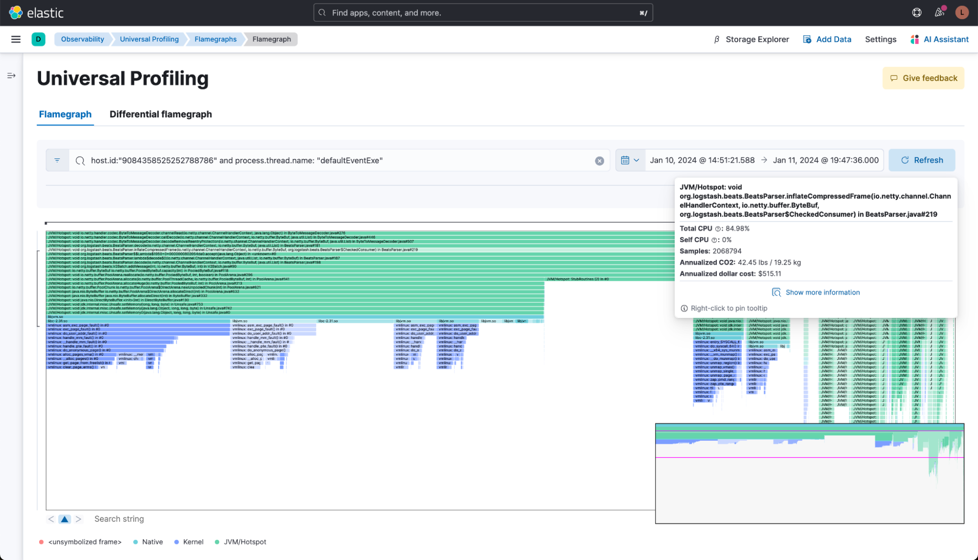Open the help lifebuoy icon
Screen dimensions: 978x560
pos(917,13)
